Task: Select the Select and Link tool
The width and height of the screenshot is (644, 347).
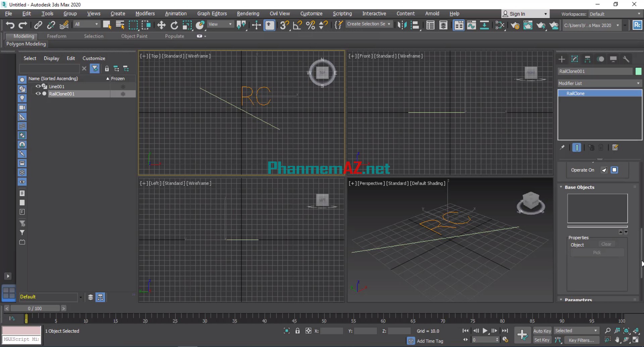Action: pos(38,25)
